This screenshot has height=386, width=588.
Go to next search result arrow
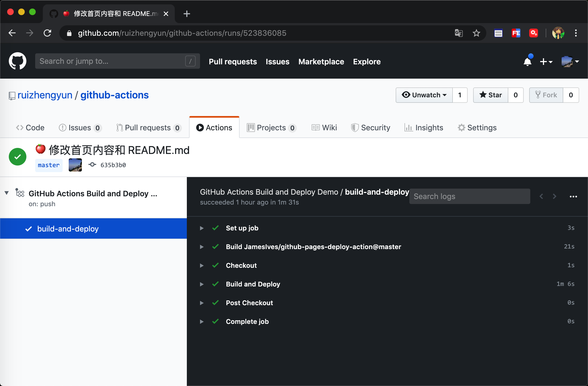pos(554,196)
